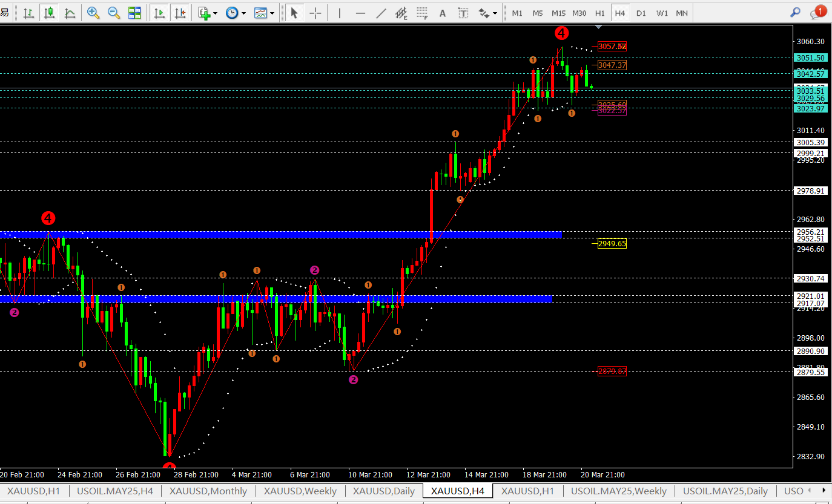This screenshot has height=504, width=832.
Task: Open the Indicators list dropdown
Action: pos(206,13)
